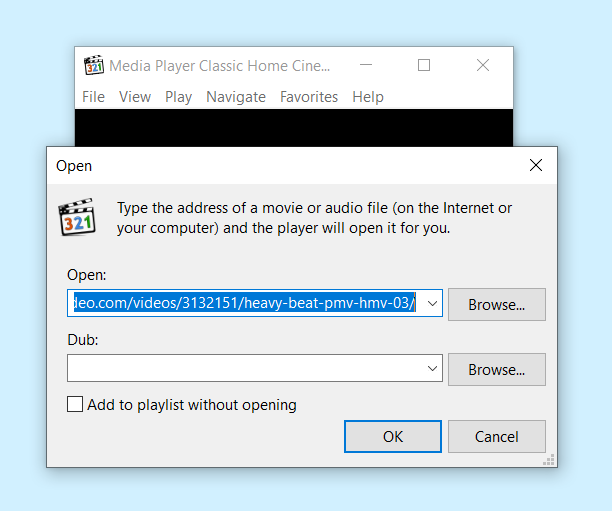Confirm the dialog with OK
Viewport: 612px width, 511px height.
coord(393,436)
